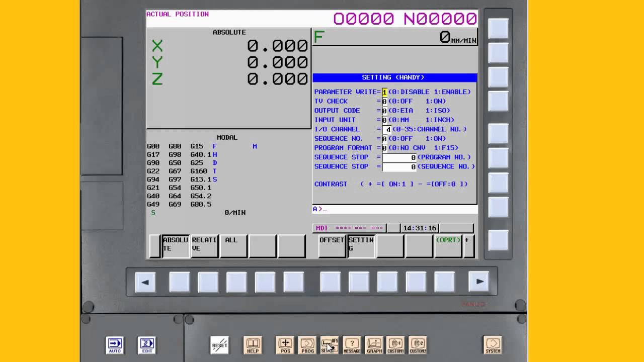
Task: Select the SETTING soft key
Action: [x=361, y=246]
